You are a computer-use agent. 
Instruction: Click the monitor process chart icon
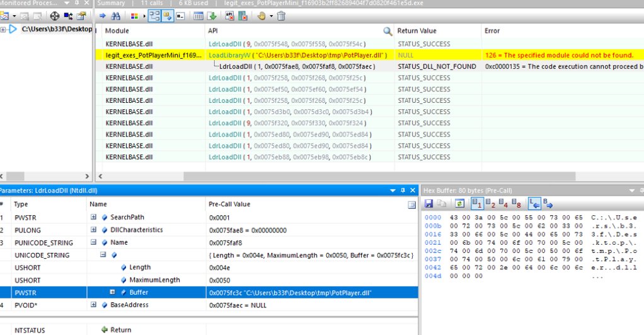4,16
